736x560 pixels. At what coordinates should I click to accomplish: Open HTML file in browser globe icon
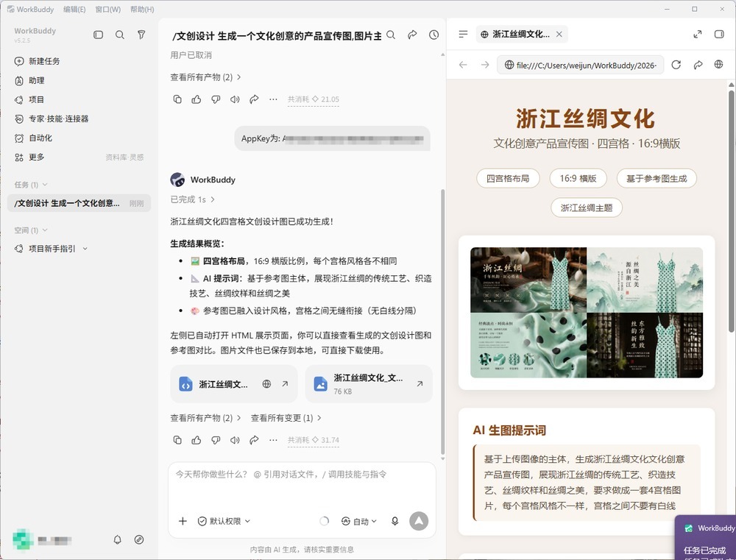pos(266,384)
